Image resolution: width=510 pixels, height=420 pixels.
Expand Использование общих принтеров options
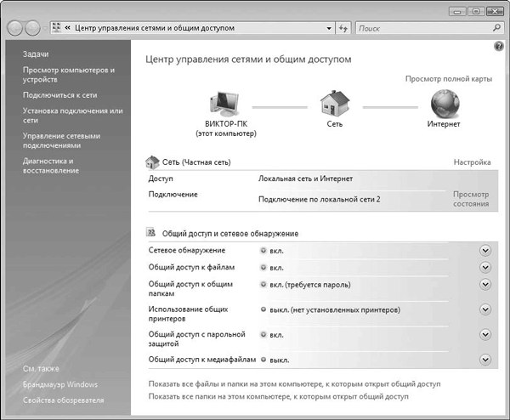485,309
